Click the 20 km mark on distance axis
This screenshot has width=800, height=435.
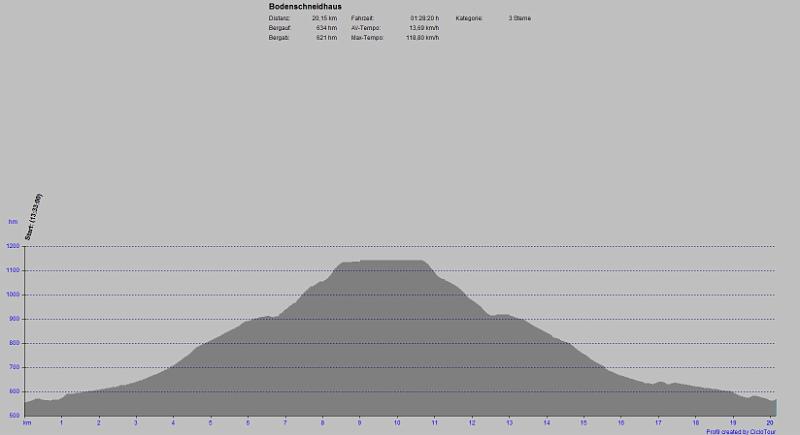click(x=770, y=424)
